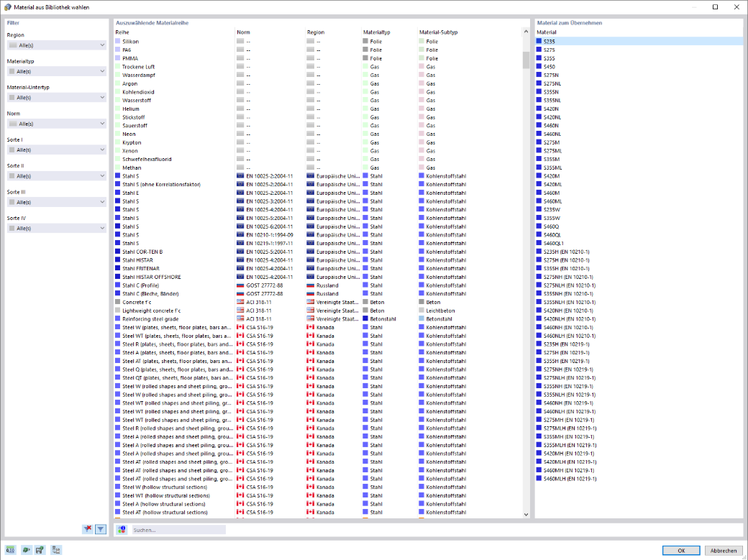The width and height of the screenshot is (748, 560).
Task: Select the PMMA foil row
Action: point(318,58)
